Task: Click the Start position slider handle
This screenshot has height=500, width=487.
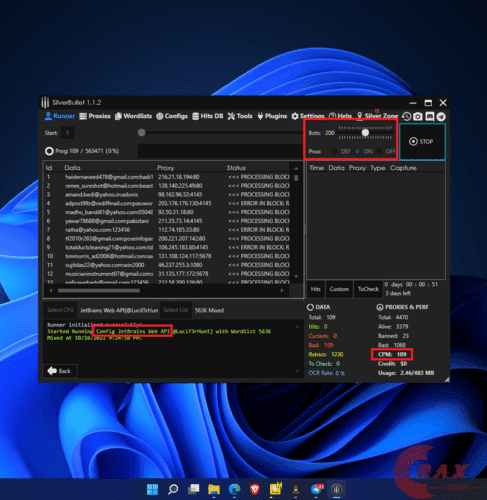Action: coord(141,133)
